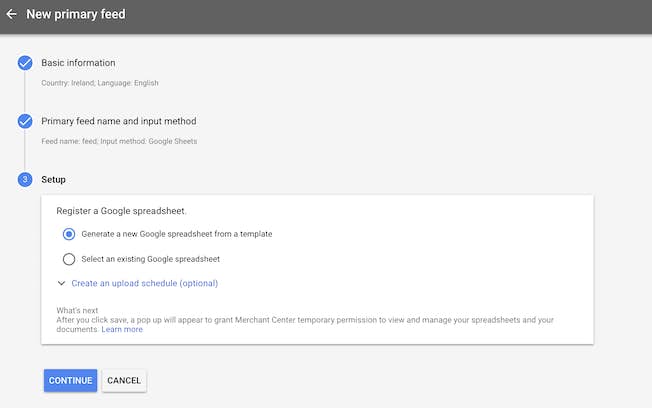Open Create an upload schedule (optional)

click(145, 283)
